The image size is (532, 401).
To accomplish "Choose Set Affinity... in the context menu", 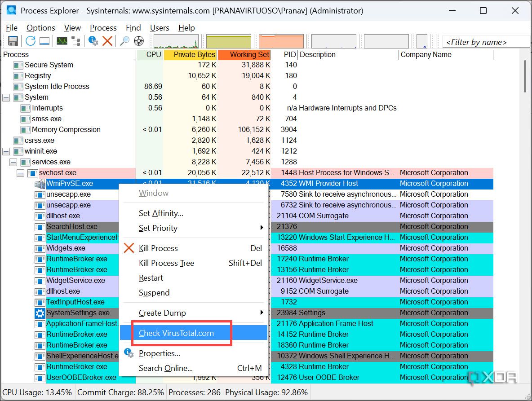I will coord(193,213).
